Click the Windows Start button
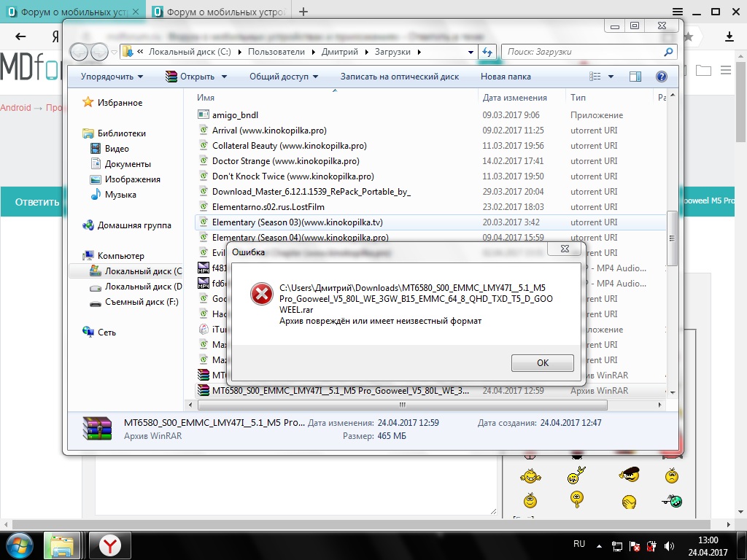 (21, 545)
